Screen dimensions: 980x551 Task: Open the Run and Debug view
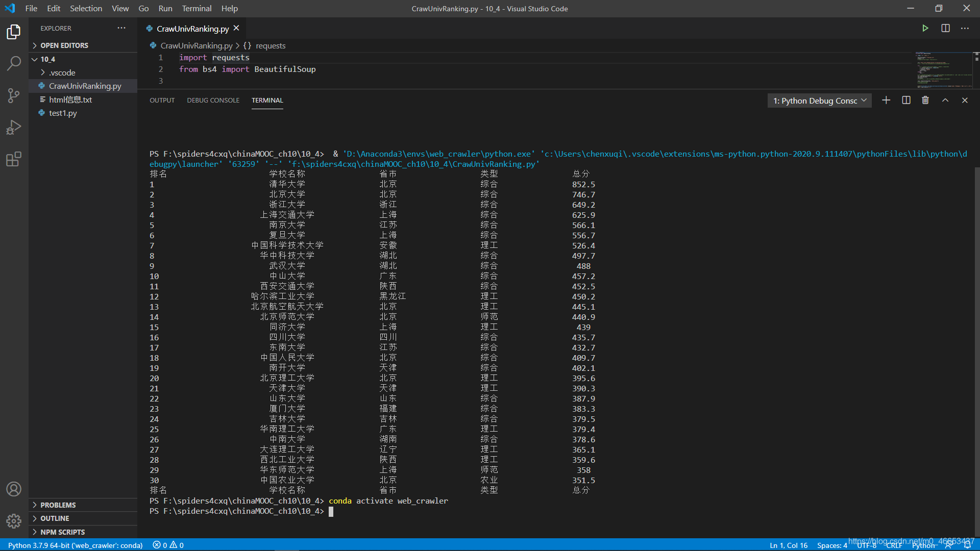tap(14, 128)
